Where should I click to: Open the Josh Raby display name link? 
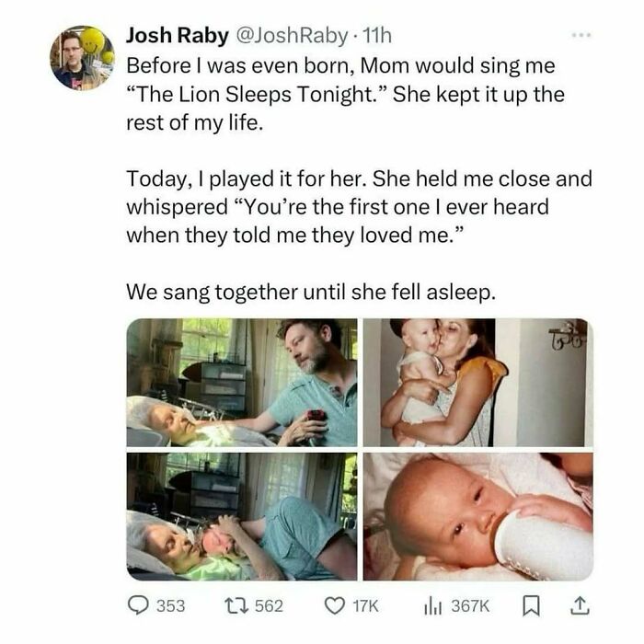pos(178,38)
